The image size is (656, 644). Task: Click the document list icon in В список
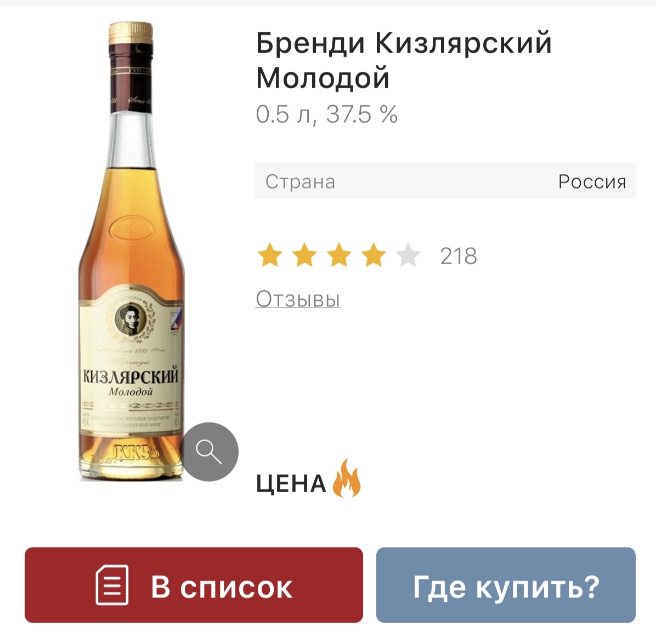pyautogui.click(x=112, y=585)
